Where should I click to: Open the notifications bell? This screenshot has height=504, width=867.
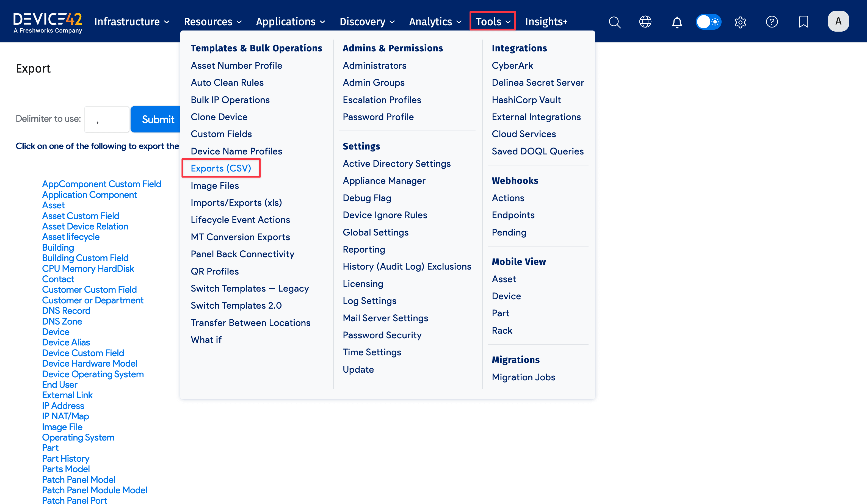pos(677,22)
